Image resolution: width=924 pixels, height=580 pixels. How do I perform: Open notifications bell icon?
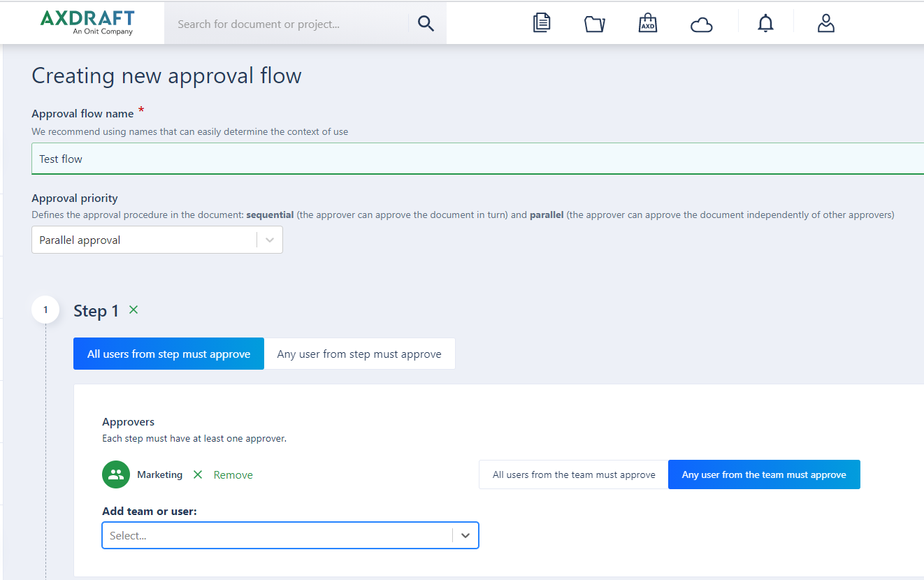[766, 23]
